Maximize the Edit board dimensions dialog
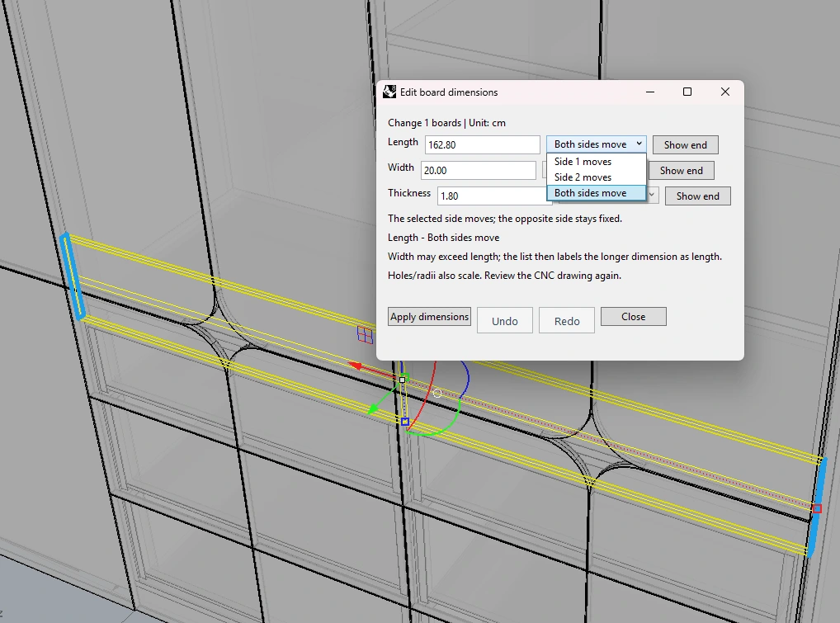 point(687,92)
